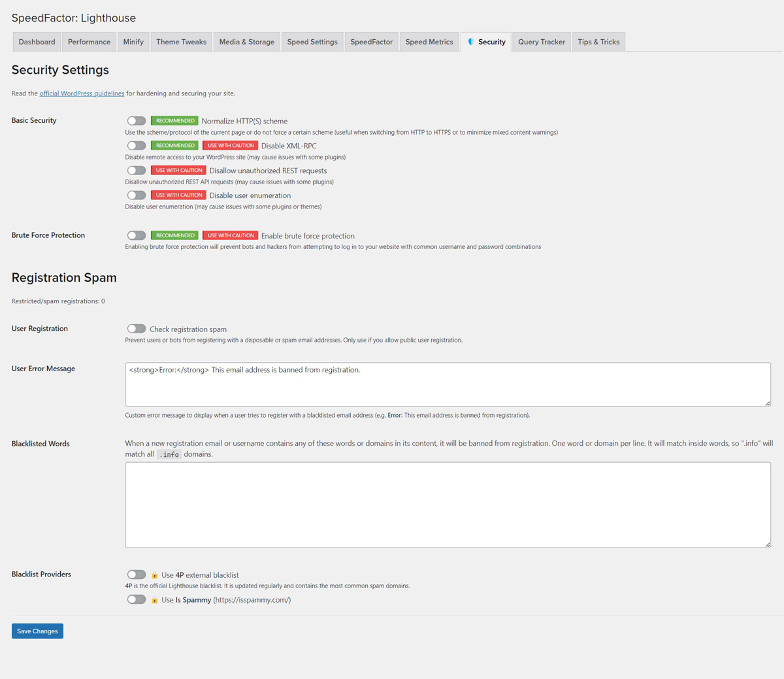Toggle Use Is Spammy switch
784x679 pixels.
(x=137, y=599)
